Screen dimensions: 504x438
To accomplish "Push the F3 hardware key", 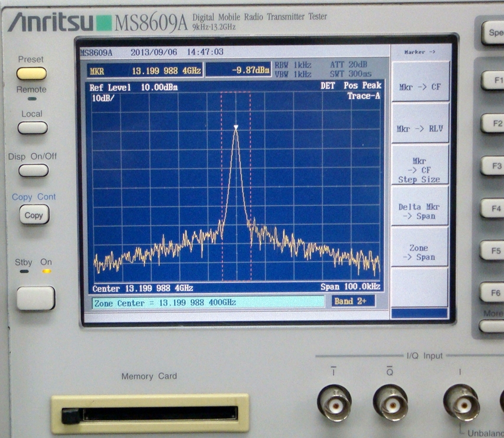I will pyautogui.click(x=492, y=166).
